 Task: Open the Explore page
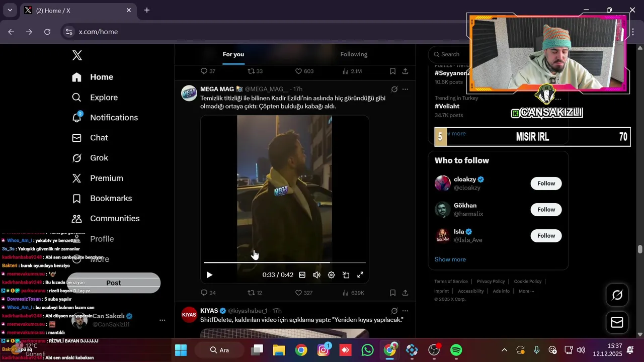click(95, 98)
